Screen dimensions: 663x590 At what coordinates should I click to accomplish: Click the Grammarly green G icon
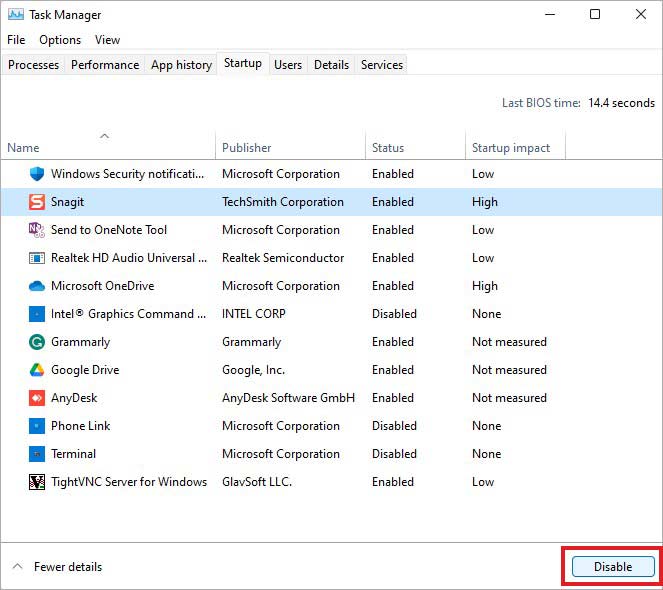[37, 342]
